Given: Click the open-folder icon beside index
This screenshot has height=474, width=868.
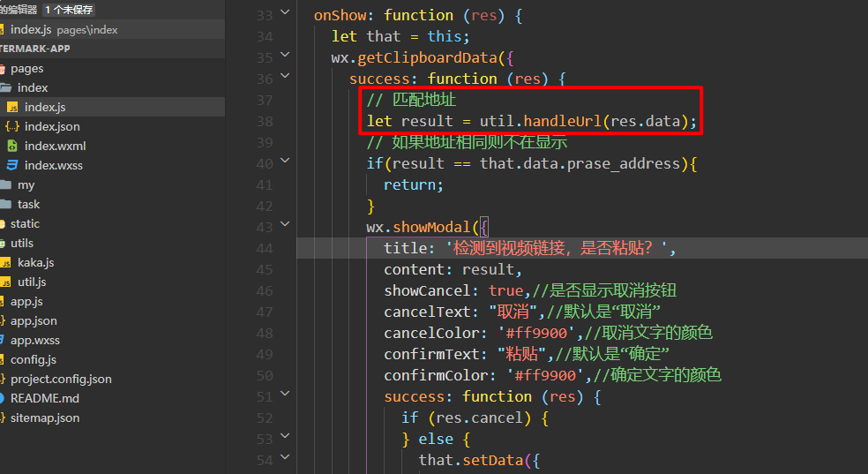Looking at the screenshot, I should pos(5,87).
